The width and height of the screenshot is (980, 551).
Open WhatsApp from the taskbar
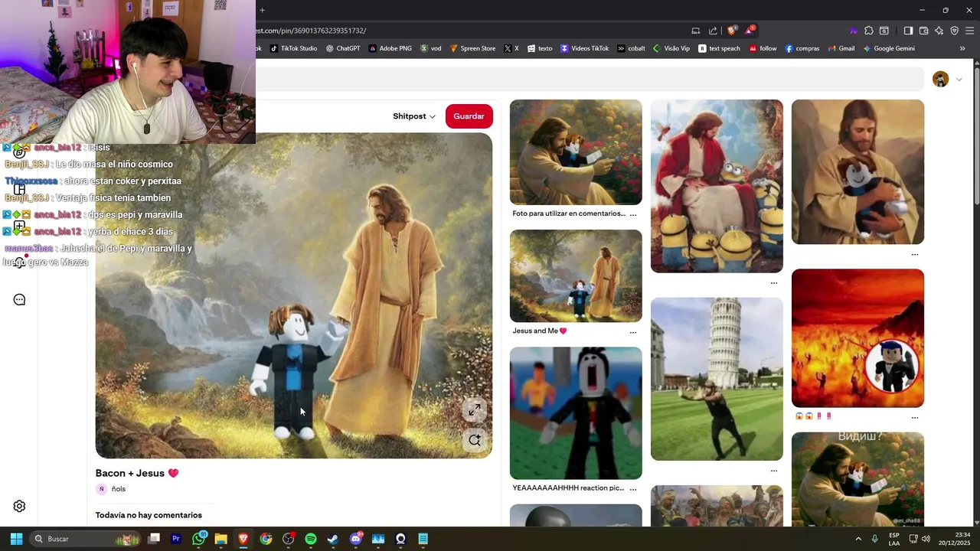(199, 539)
